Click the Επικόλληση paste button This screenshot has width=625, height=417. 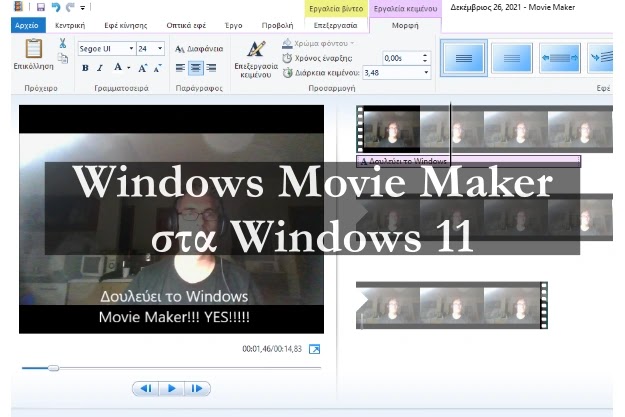point(33,54)
